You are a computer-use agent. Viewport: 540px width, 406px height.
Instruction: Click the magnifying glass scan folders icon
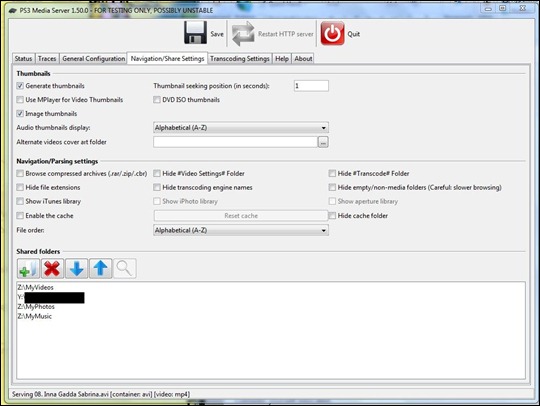[125, 269]
